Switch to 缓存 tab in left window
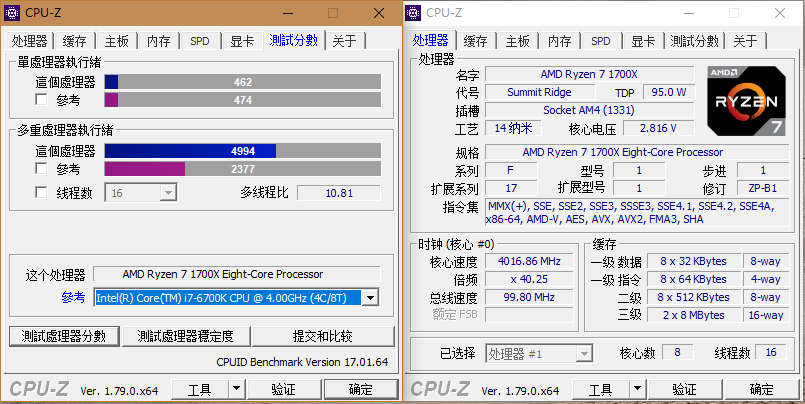Screen dimensions: 805x404 pyautogui.click(x=74, y=41)
